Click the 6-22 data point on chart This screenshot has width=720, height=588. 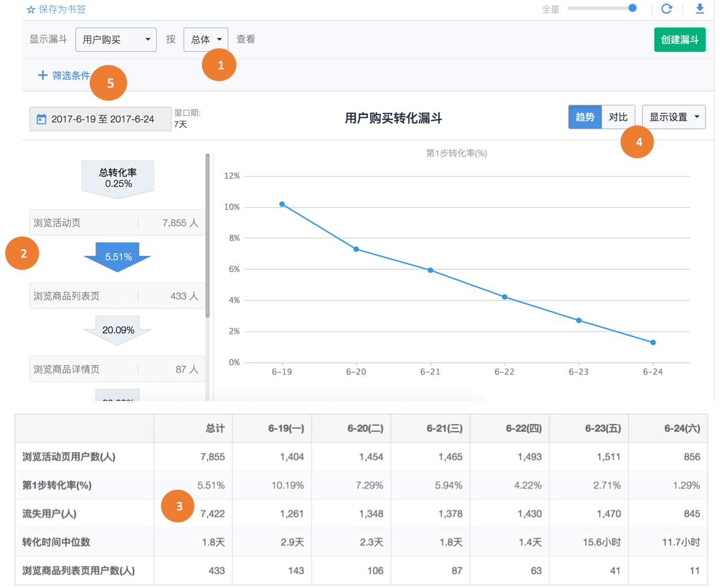click(504, 297)
